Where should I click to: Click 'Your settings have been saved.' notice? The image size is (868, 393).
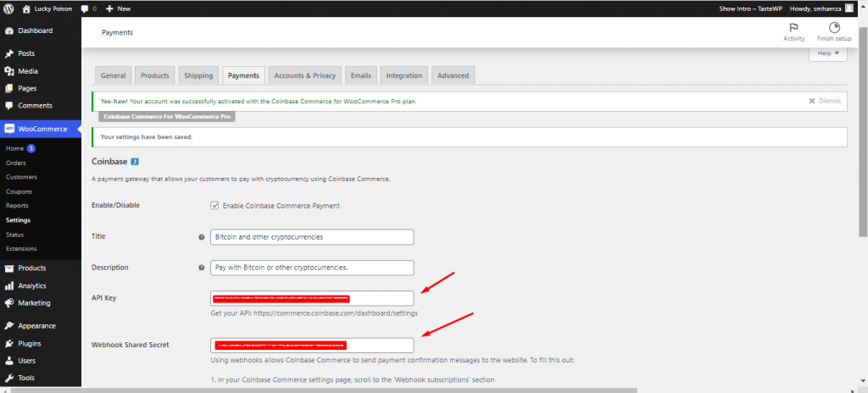469,136
